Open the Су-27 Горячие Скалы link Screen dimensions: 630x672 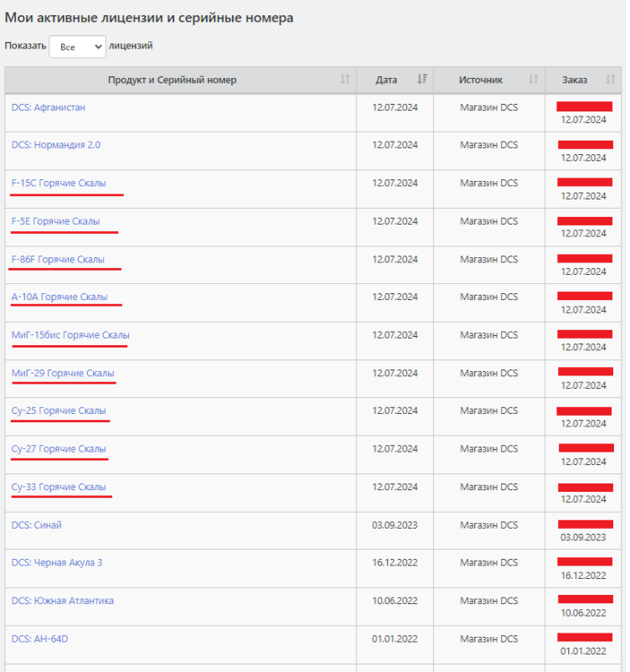pyautogui.click(x=59, y=449)
